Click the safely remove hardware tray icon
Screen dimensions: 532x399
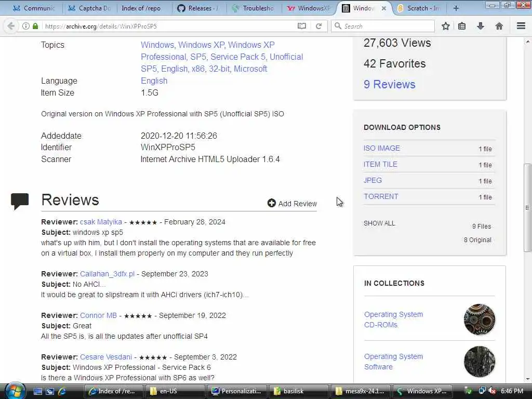coord(468,391)
